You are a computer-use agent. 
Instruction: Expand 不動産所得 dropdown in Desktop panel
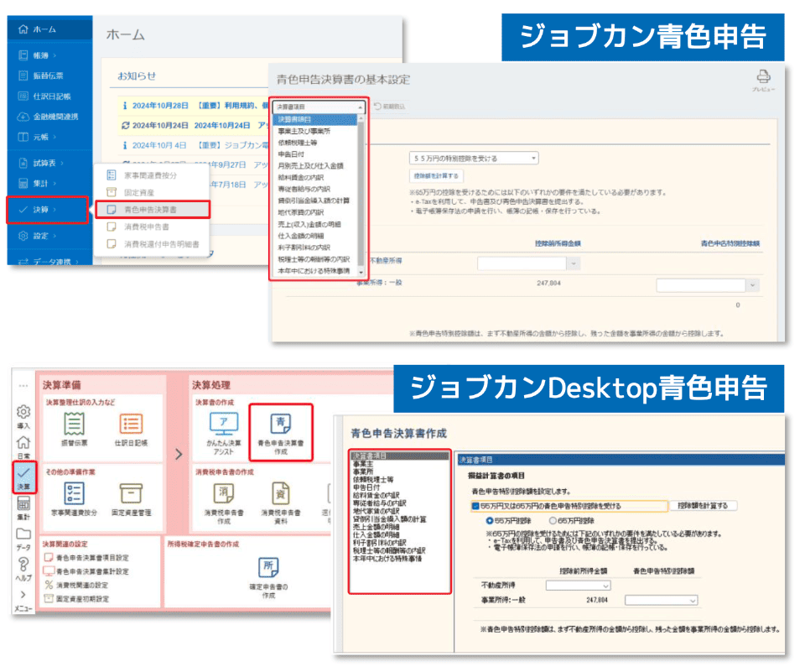point(578,586)
